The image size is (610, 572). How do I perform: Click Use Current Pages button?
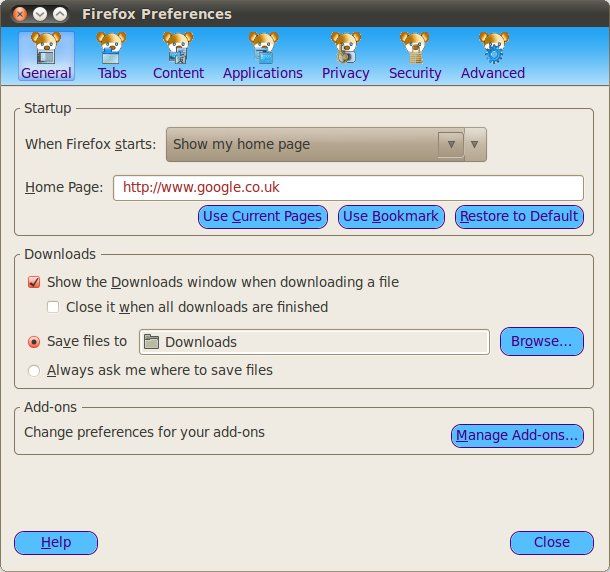click(263, 217)
